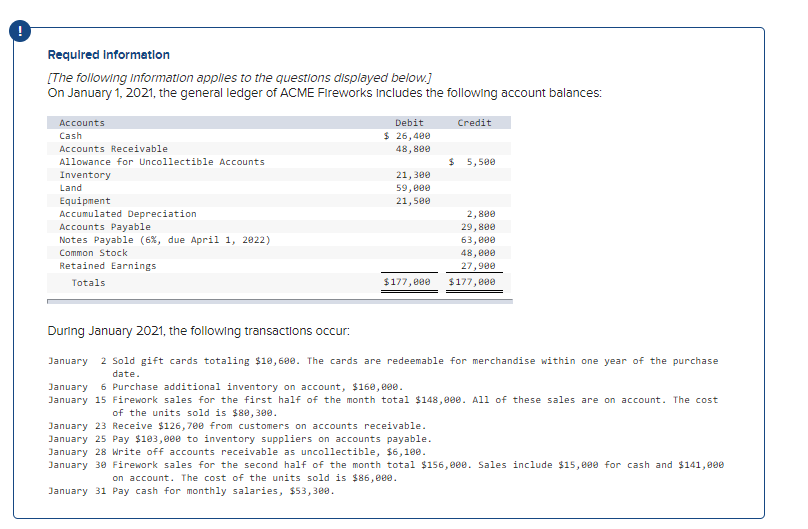
Task: Click the exclamation alert icon
Action: 20,31
